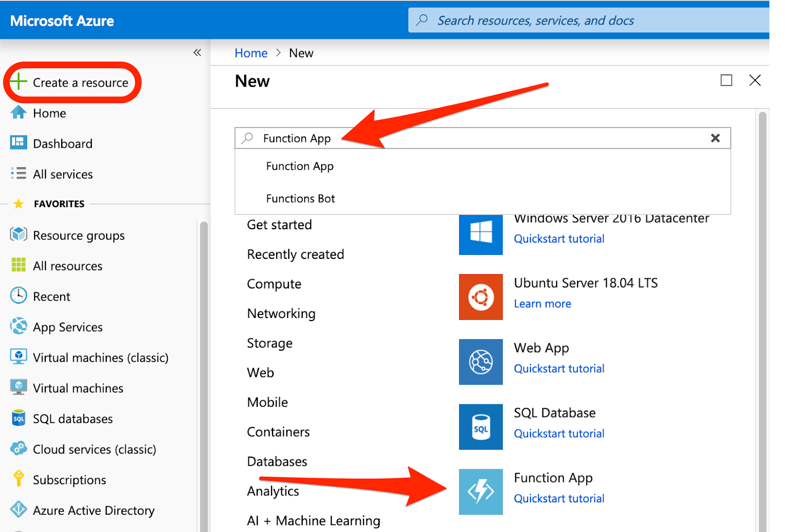Select the Mobile category
Screen dimensions: 789x532
click(267, 402)
